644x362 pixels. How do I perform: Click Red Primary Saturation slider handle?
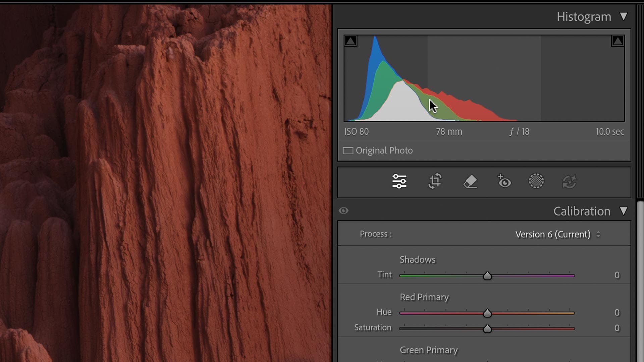[x=487, y=329]
